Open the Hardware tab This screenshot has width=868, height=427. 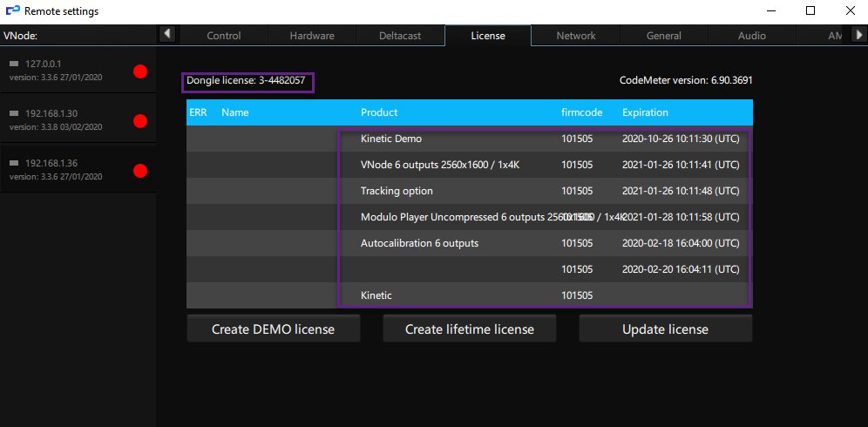(x=312, y=36)
